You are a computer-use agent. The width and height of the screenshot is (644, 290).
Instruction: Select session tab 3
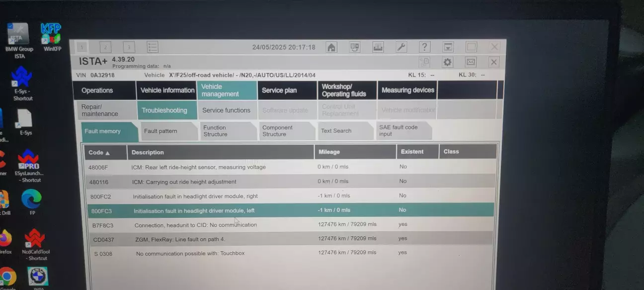pyautogui.click(x=129, y=48)
